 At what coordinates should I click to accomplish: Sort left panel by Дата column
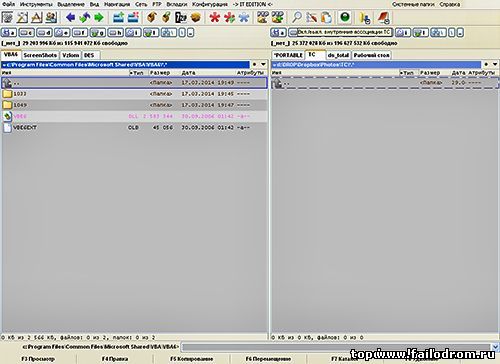[188, 73]
